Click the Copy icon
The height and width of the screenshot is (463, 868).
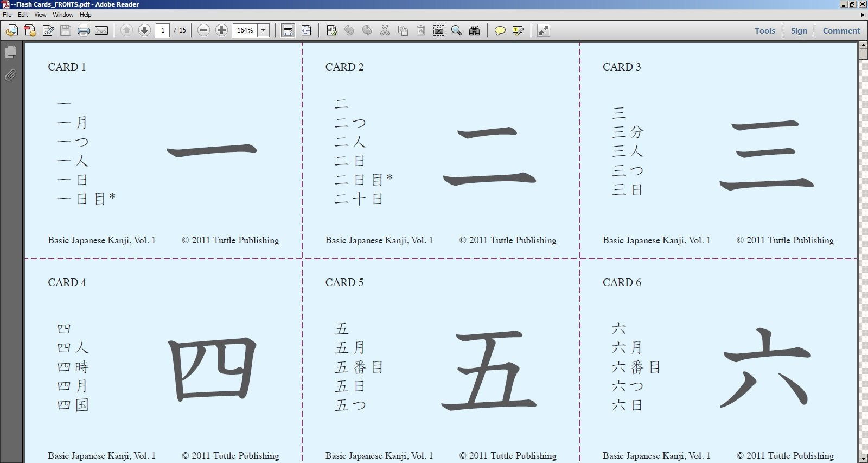403,30
